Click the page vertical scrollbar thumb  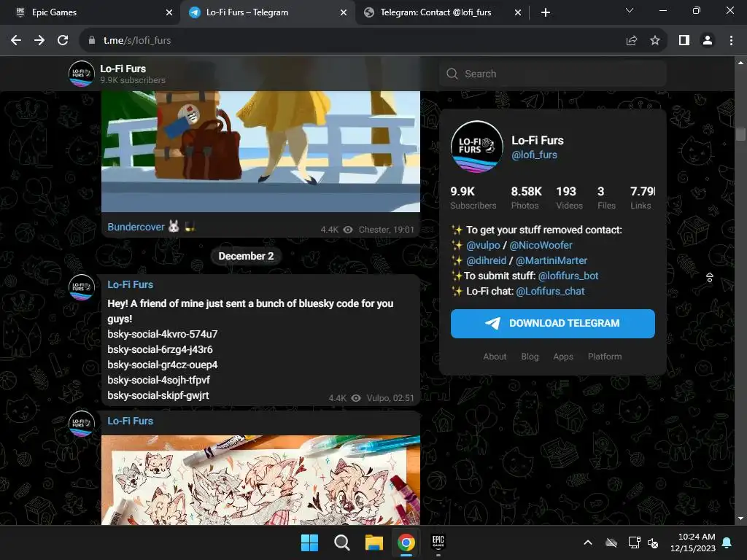point(740,134)
